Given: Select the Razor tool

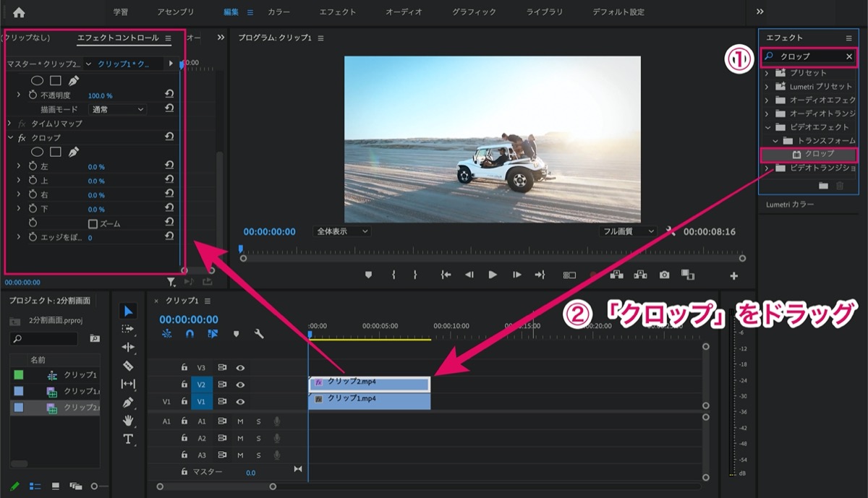Looking at the screenshot, I should coord(128,366).
